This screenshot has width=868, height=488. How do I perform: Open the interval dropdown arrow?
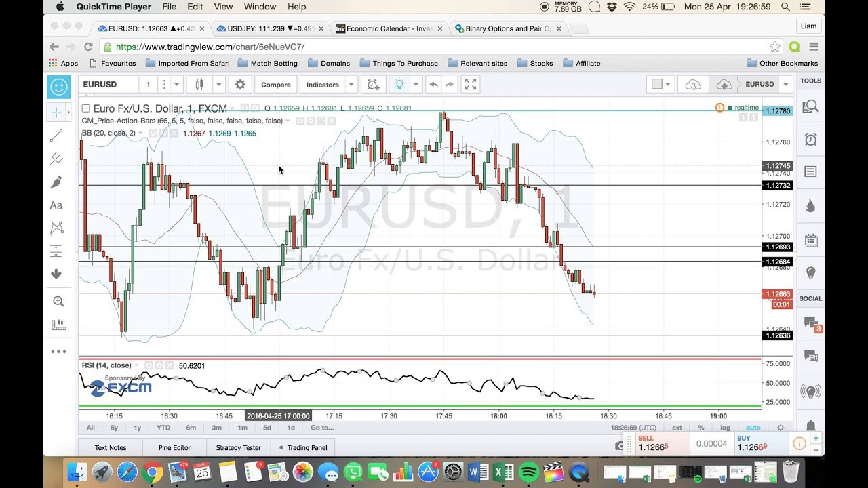177,85
